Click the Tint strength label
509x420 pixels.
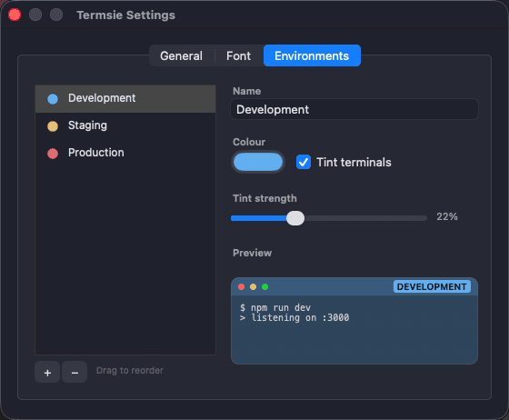point(264,198)
